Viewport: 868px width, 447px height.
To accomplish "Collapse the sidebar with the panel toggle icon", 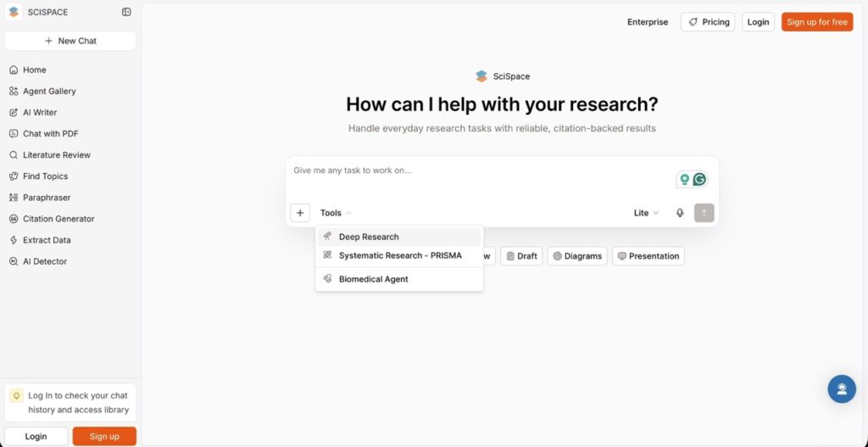I will pyautogui.click(x=126, y=12).
